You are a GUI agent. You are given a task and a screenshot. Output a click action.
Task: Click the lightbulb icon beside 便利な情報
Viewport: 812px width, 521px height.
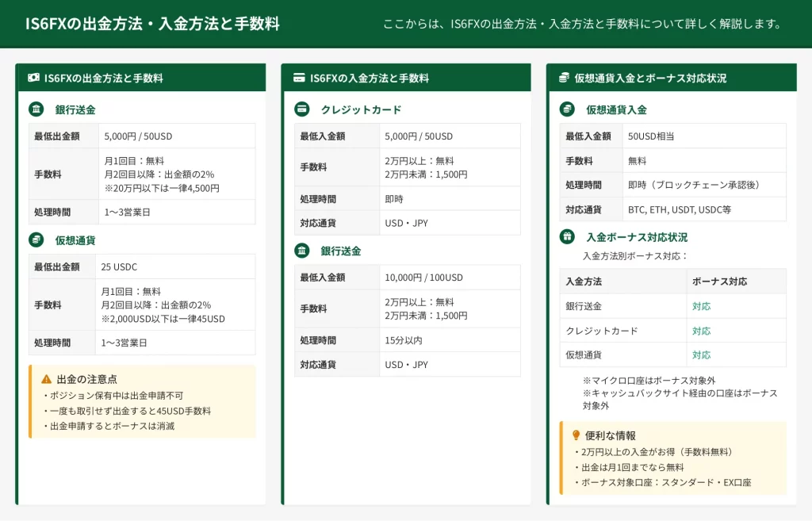pyautogui.click(x=576, y=435)
